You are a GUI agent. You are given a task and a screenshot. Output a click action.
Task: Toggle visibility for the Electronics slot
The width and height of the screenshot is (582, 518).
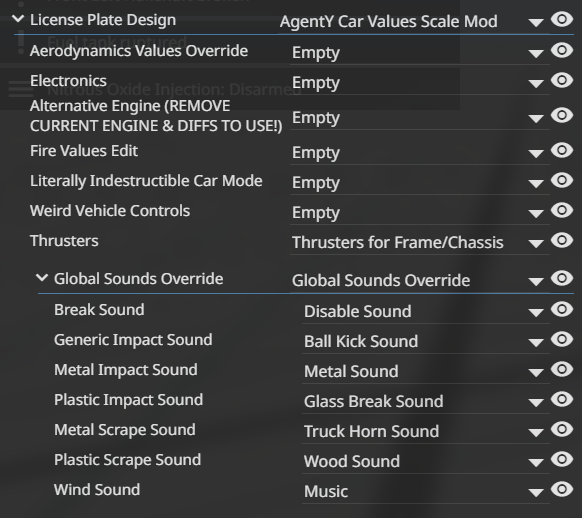[x=562, y=80]
